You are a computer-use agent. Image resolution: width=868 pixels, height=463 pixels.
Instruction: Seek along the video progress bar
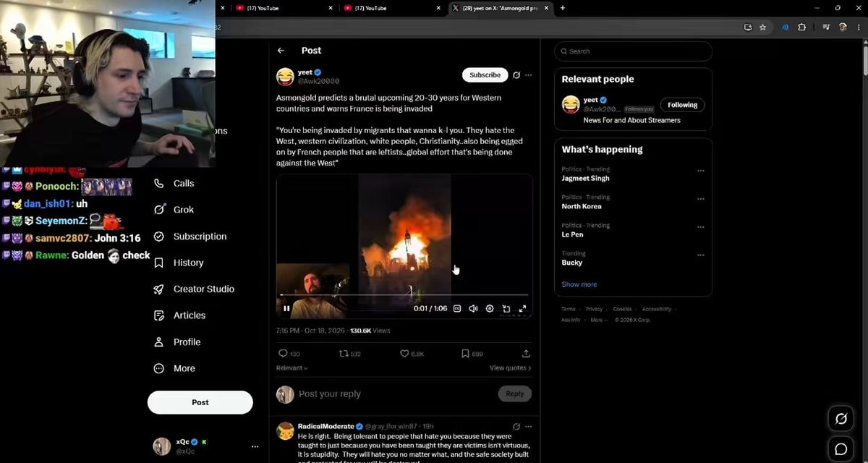(x=404, y=295)
